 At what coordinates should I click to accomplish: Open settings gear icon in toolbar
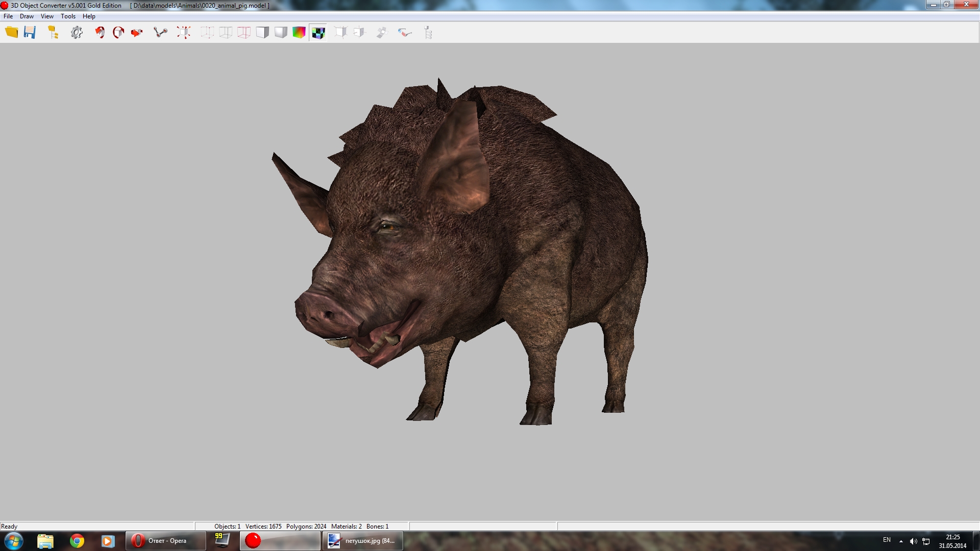[x=77, y=33]
